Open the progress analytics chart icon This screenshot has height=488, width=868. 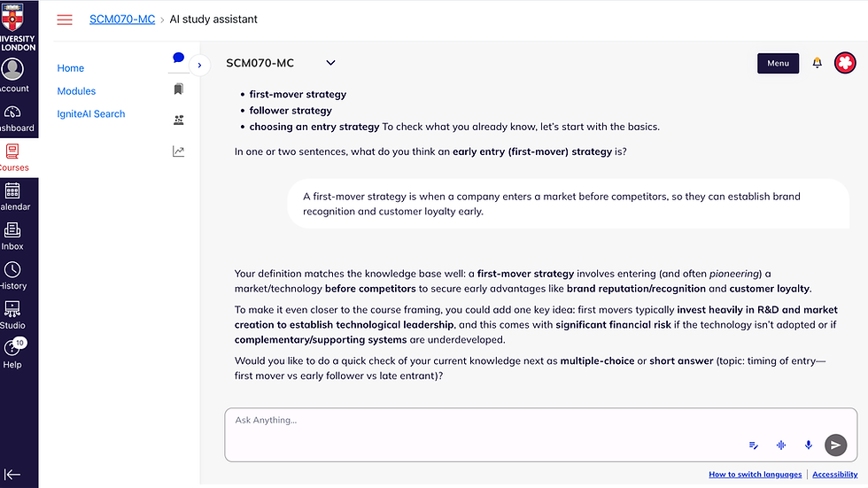178,151
